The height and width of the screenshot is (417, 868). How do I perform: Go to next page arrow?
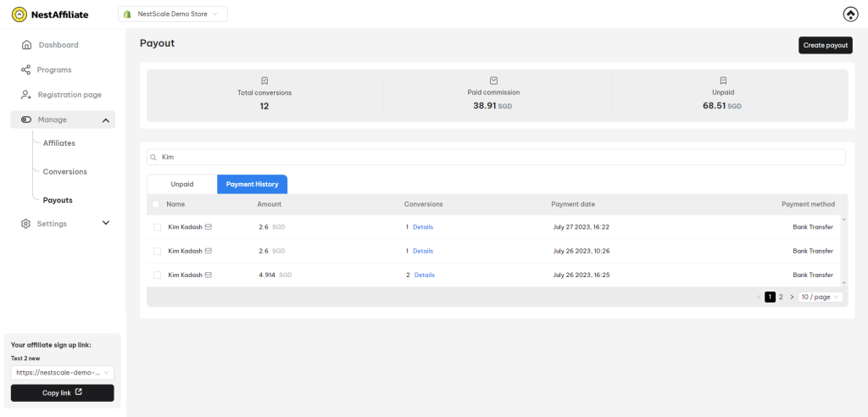point(793,297)
